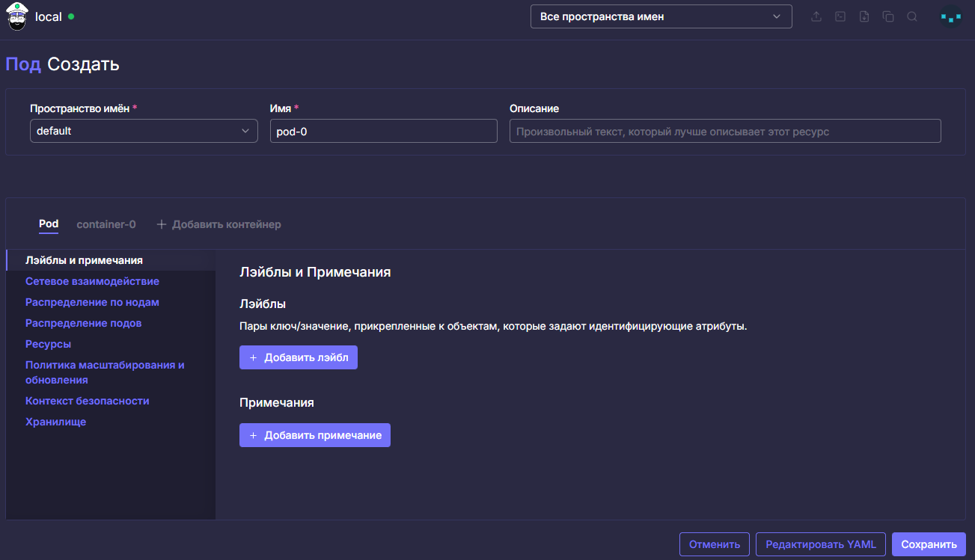Screen dimensions: 975x560
Task: Click Редактировать YAML button
Action: (x=821, y=544)
